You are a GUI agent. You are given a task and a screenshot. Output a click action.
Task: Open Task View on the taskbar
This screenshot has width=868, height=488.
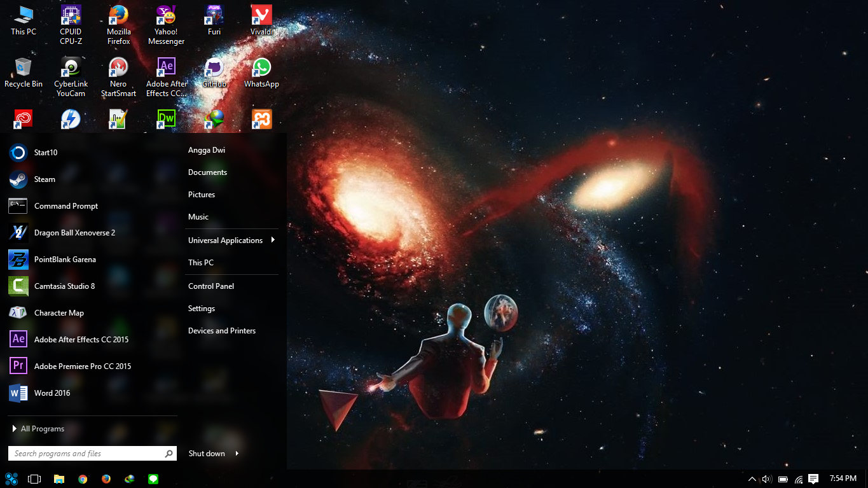35,478
